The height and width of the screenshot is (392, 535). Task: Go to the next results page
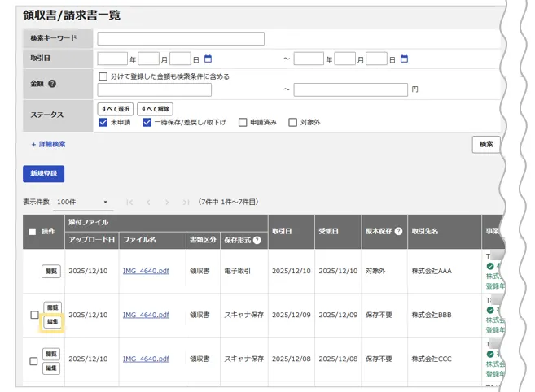(167, 202)
